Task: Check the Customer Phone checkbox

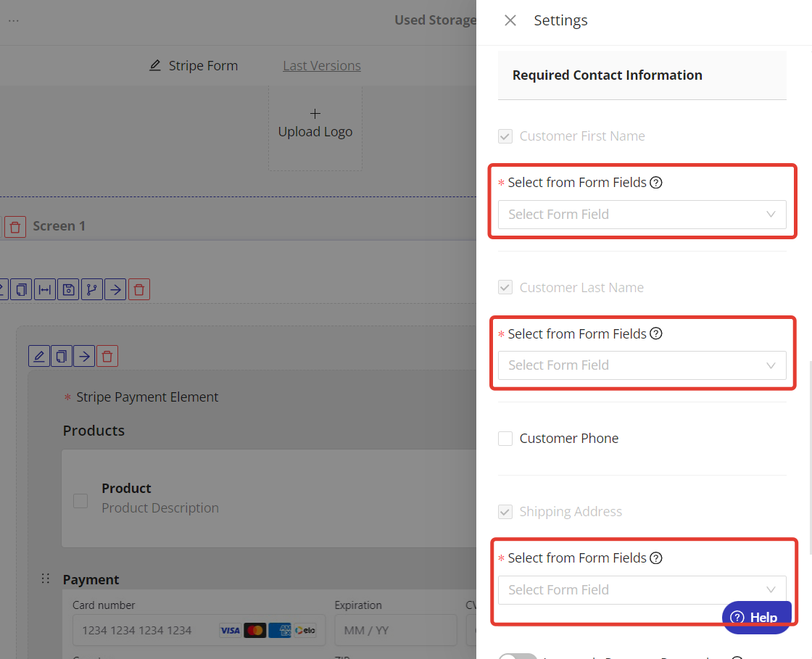Action: point(505,439)
